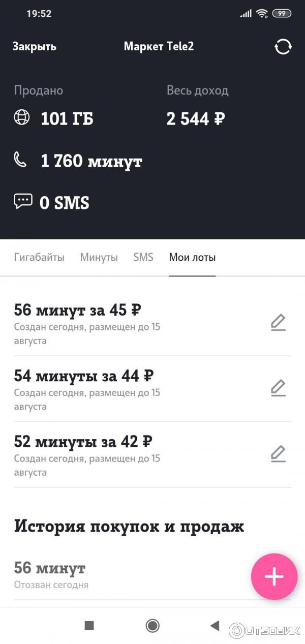This screenshot has height=644, width=305.
Task: Tap the globe icon next to 101 ГБ
Action: (22, 118)
